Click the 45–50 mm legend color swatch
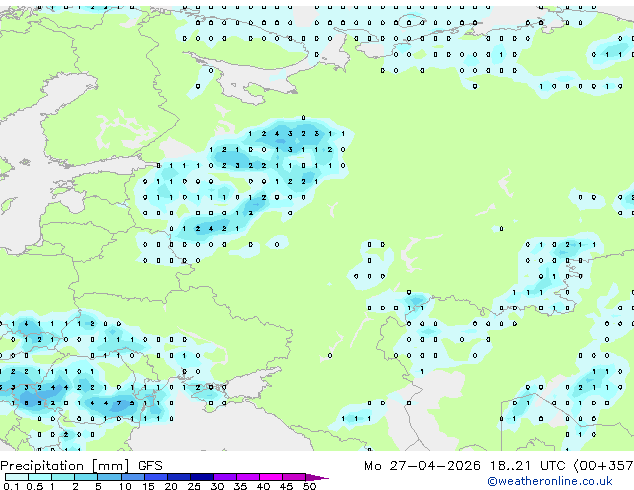This screenshot has width=634, height=490. pyautogui.click(x=294, y=477)
